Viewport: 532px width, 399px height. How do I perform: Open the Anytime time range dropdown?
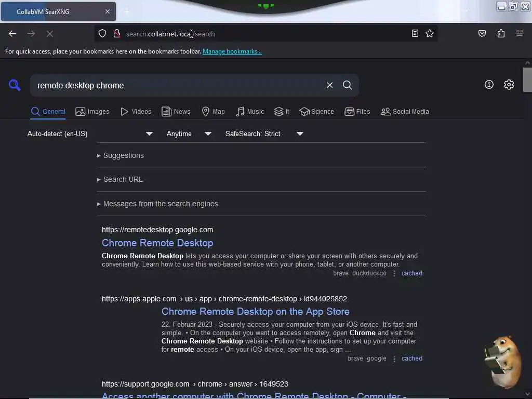point(189,134)
